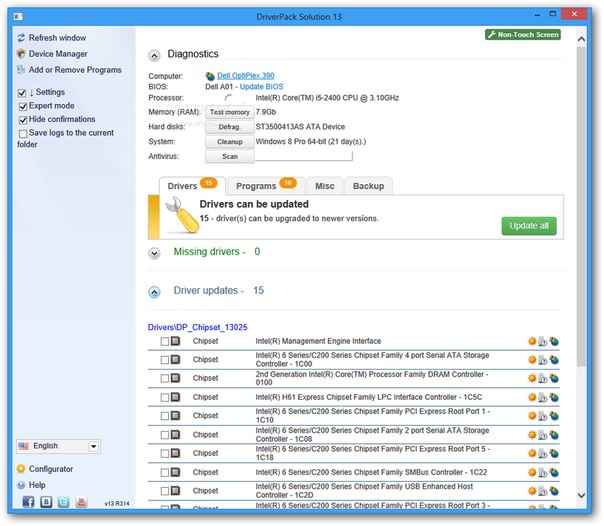Click the orange gear icon for 2 port Serial ATA
The height and width of the screenshot is (526, 604).
[x=532, y=435]
